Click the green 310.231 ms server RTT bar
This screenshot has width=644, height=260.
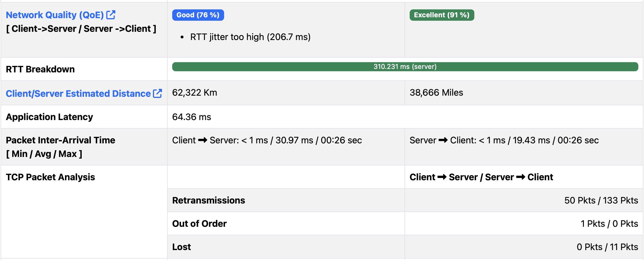pyautogui.click(x=405, y=67)
